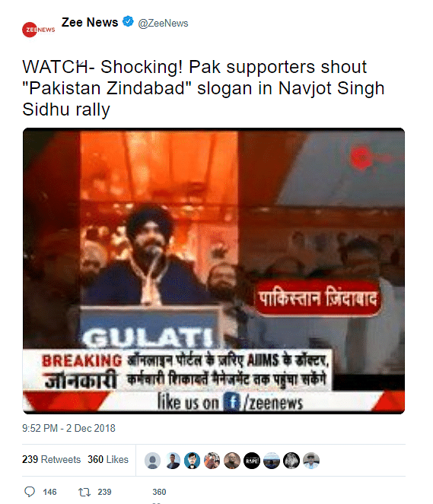Click the 146 replies count
Screen dimensions: 433x504
tap(49, 492)
